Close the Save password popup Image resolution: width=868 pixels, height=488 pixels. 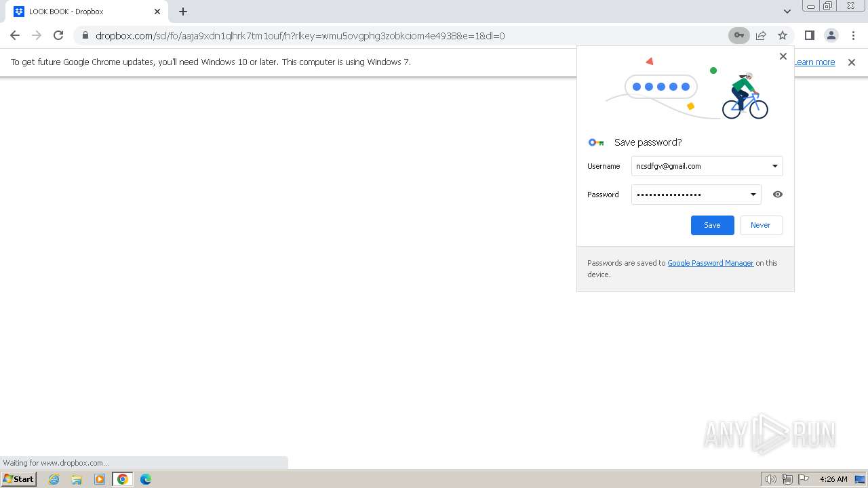click(783, 56)
